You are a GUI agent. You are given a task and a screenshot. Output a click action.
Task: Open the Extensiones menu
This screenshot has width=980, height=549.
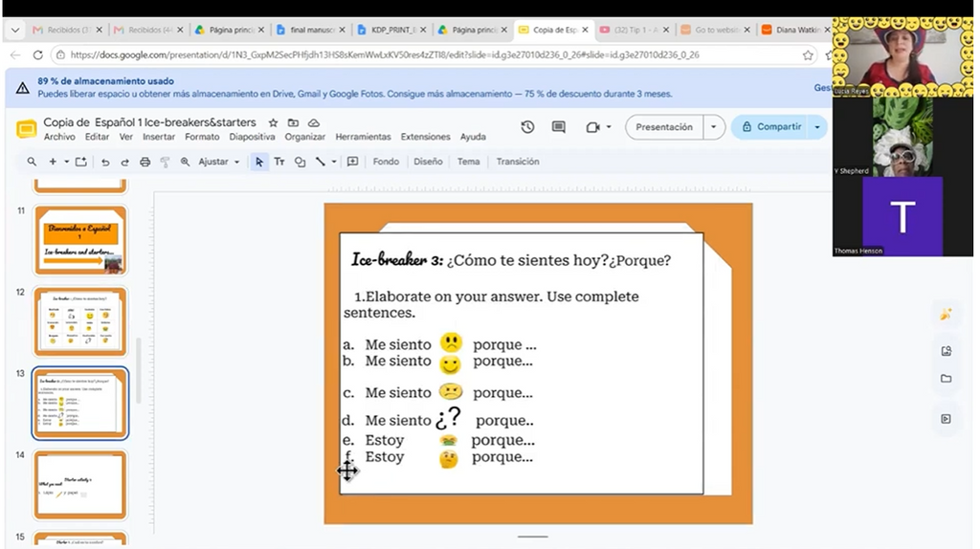coord(425,137)
